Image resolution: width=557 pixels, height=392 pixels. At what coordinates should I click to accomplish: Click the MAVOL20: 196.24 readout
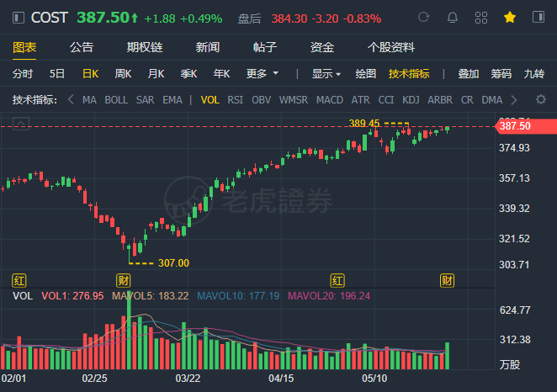point(329,296)
